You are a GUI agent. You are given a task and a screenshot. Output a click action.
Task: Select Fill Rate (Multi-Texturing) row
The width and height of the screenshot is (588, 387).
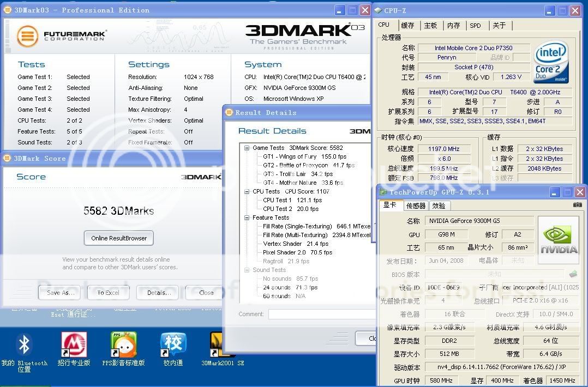[316, 235]
